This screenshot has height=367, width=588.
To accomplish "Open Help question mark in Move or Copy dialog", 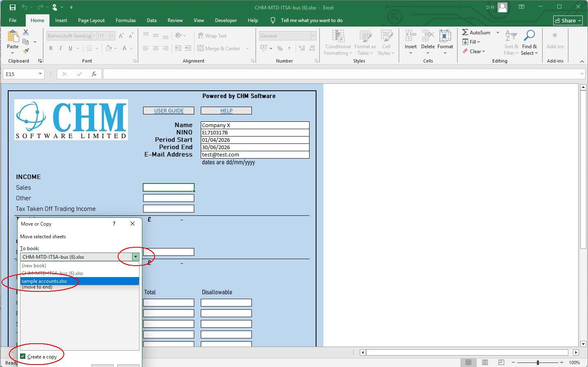I will 114,224.
